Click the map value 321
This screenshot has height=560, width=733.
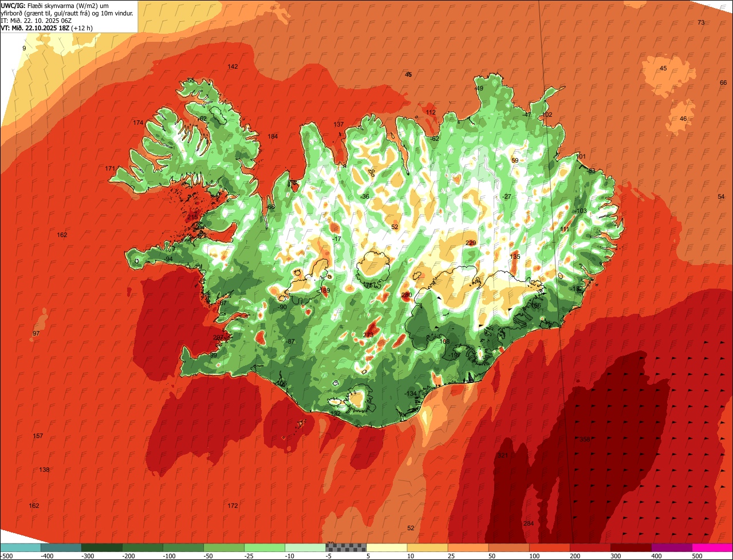(x=503, y=455)
